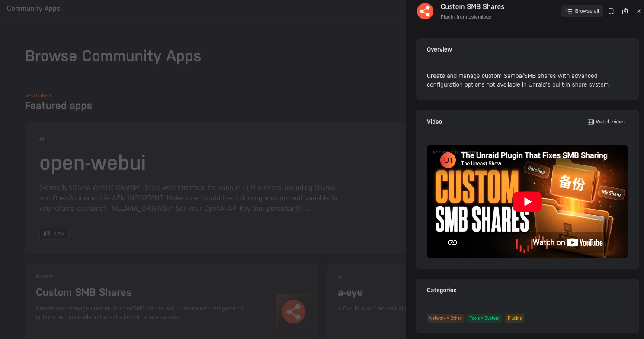Open the video title 'The Unraid Plugin That Fixes SMB Sharing'
The height and width of the screenshot is (339, 644).
click(534, 155)
